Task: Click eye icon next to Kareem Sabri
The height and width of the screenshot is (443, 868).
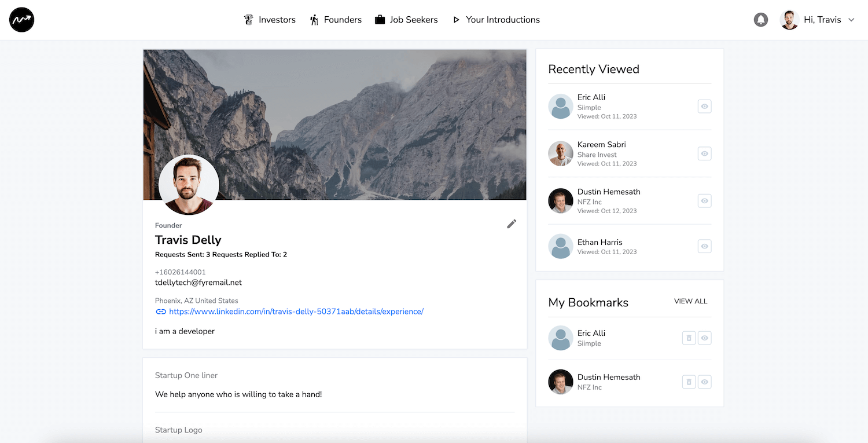Action: point(704,153)
